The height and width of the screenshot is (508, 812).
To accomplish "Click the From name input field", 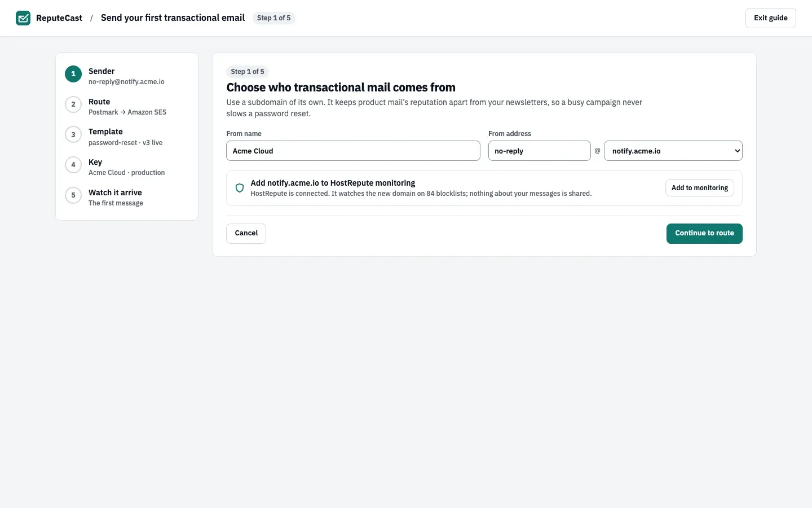I will click(x=354, y=151).
